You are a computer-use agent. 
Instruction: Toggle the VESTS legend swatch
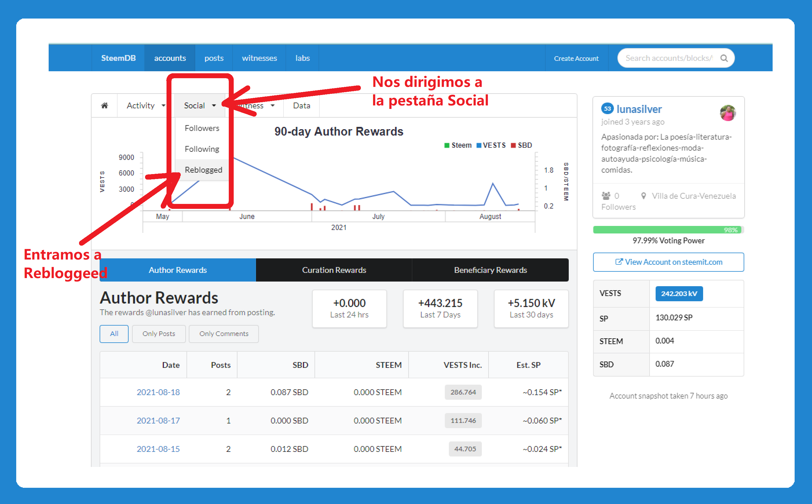coord(479,145)
